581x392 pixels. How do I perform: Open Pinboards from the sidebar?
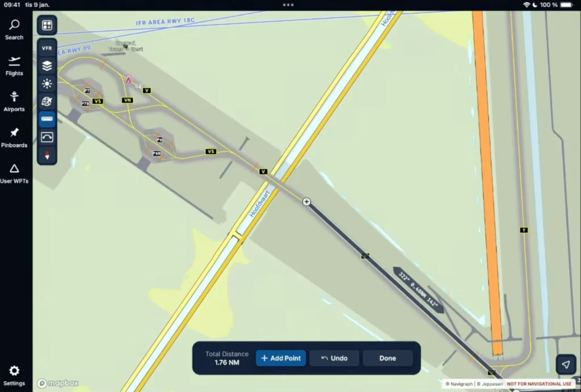14,137
